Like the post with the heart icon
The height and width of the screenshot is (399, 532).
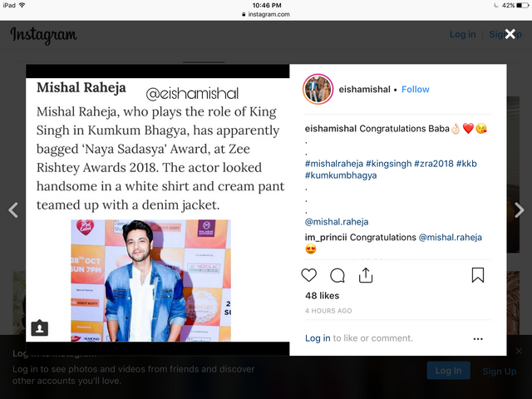coord(308,275)
